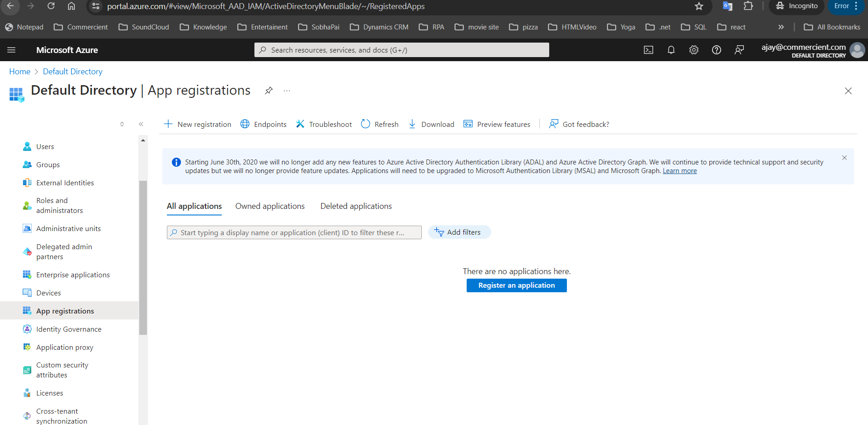Open Endpoints from the toolbar

[x=263, y=124]
